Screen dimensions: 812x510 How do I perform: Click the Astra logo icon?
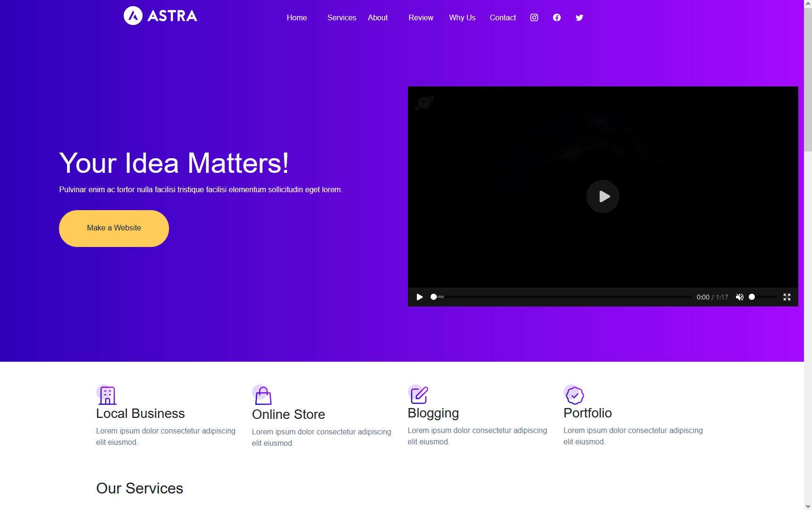(133, 16)
